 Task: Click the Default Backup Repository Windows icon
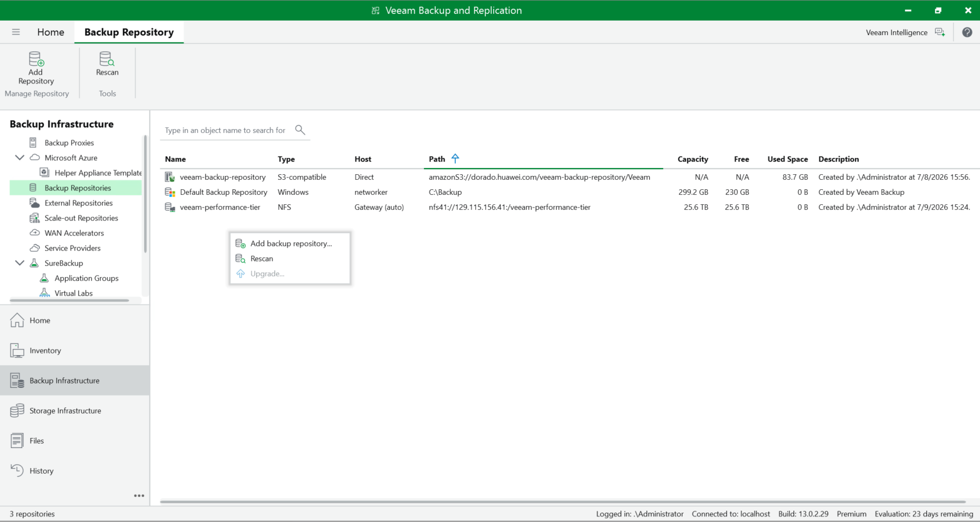coord(170,192)
